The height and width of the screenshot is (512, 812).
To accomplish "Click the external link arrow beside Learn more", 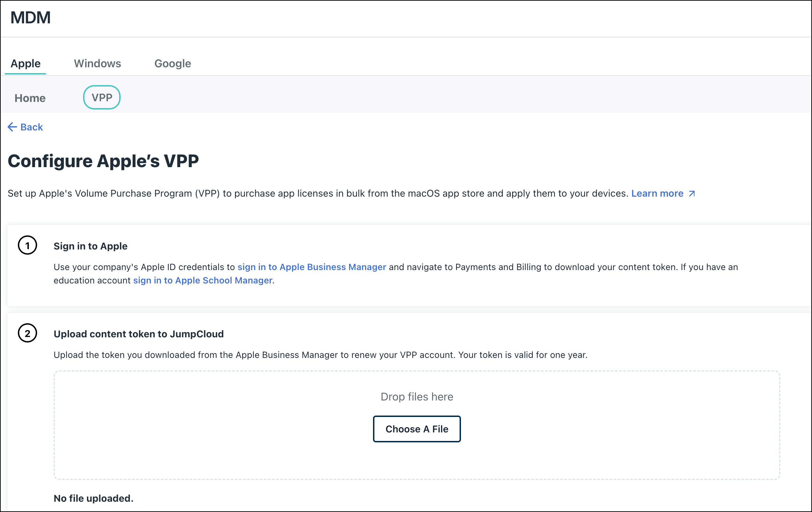I will [x=691, y=193].
